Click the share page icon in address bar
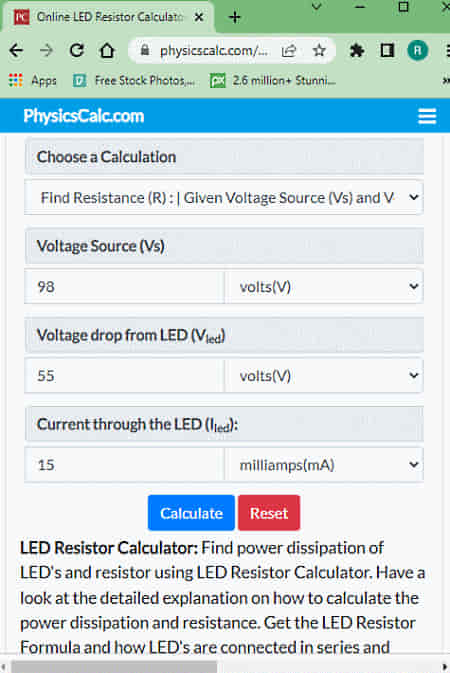Screen dimensions: 450x673 289,51
